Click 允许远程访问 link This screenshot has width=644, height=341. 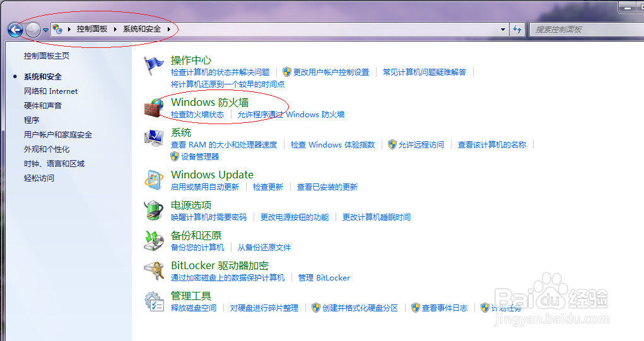click(x=421, y=145)
